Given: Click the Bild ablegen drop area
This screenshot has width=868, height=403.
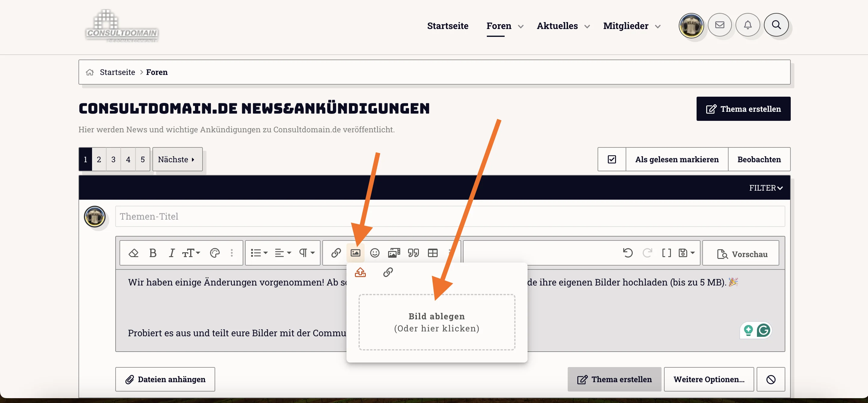Looking at the screenshot, I should pyautogui.click(x=437, y=322).
